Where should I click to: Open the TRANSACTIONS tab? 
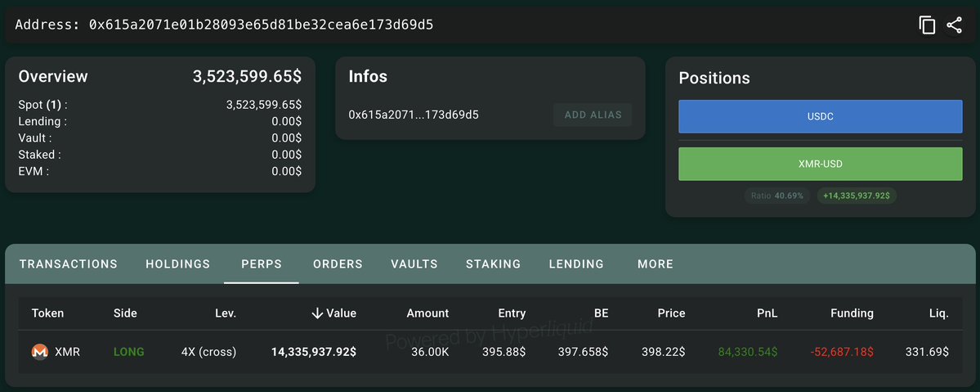click(68, 264)
